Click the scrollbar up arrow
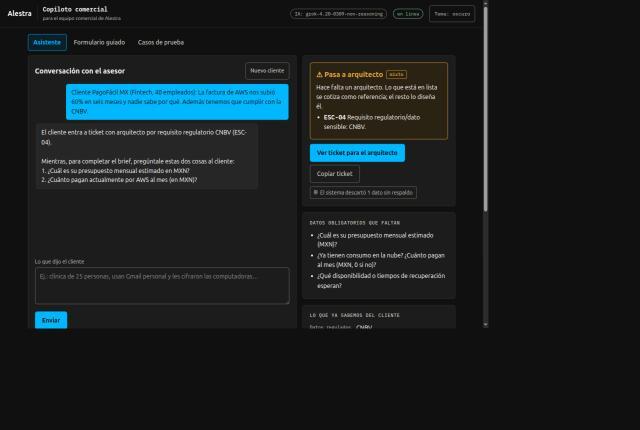 tap(485, 3)
